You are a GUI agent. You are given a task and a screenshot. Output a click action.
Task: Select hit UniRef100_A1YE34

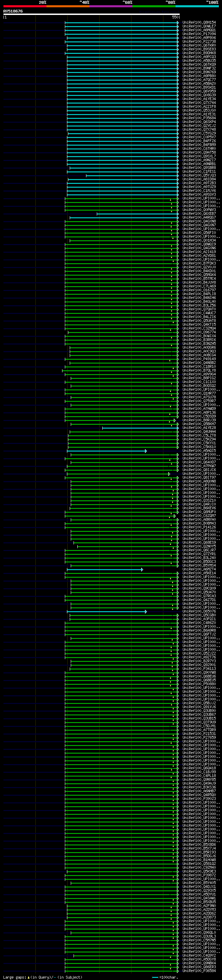click(199, 99)
